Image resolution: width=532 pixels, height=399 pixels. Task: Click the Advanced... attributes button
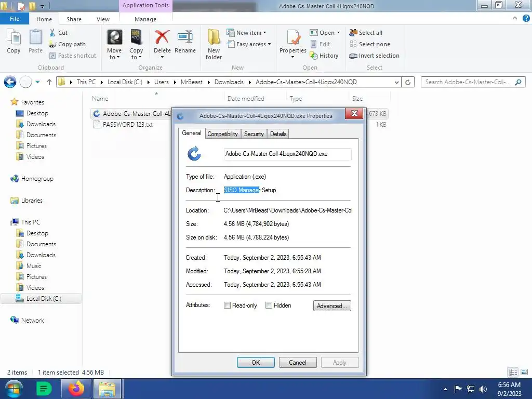point(332,305)
